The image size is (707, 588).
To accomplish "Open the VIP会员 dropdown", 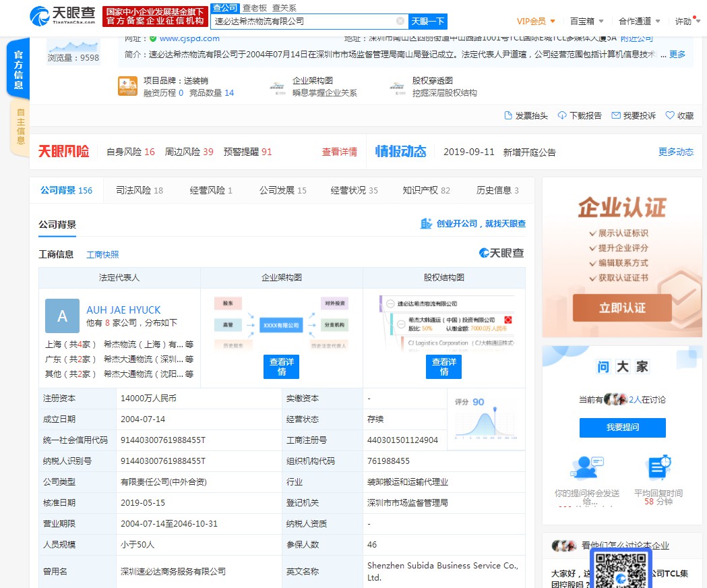I will tap(536, 21).
